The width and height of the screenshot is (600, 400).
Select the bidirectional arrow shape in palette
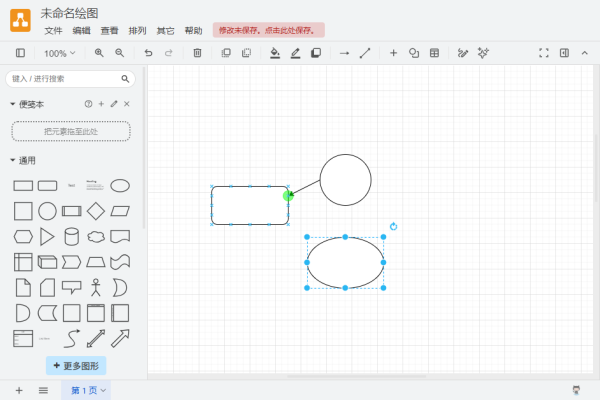tap(96, 338)
